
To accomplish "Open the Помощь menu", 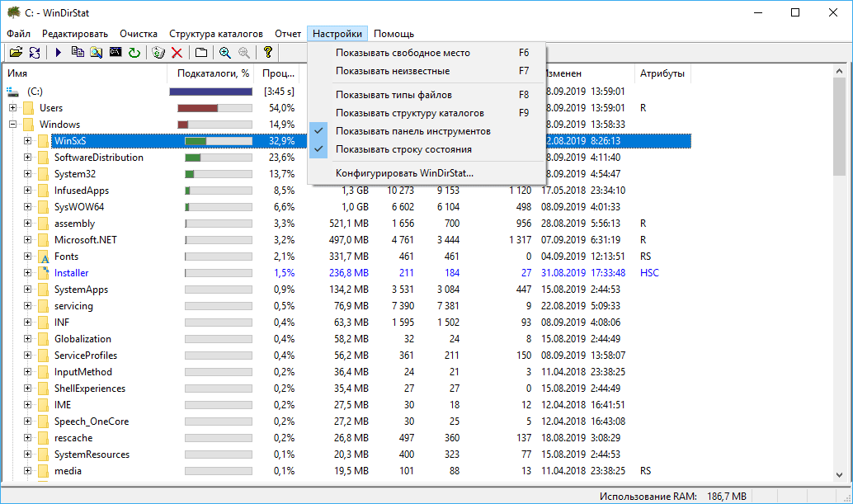I will [x=394, y=34].
